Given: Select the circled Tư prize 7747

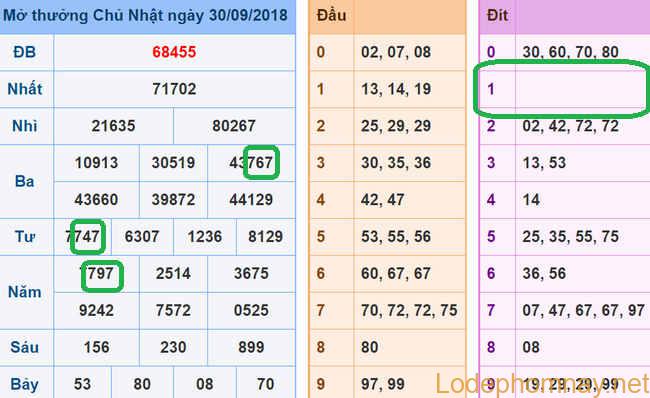Looking at the screenshot, I should click(82, 236).
